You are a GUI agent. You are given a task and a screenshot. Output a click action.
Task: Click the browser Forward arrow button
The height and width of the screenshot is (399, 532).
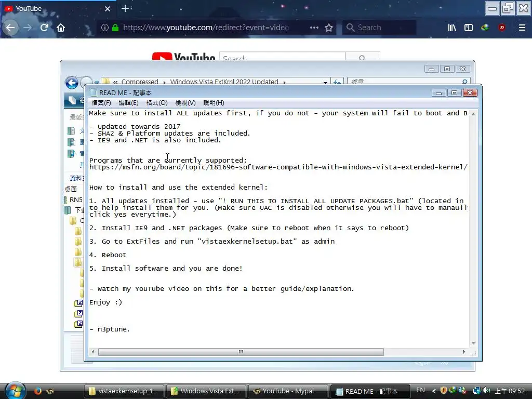tap(28, 28)
